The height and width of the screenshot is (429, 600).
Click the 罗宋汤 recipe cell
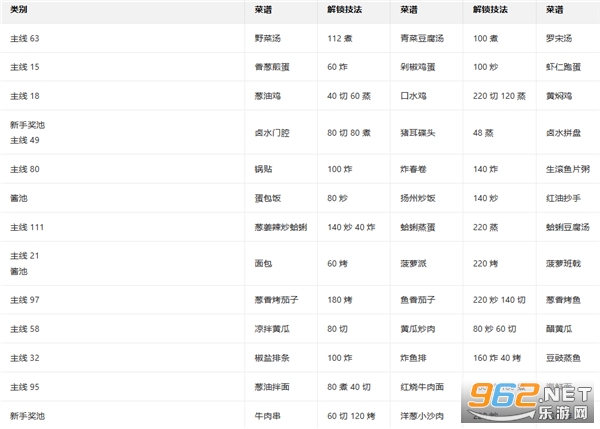pos(559,38)
